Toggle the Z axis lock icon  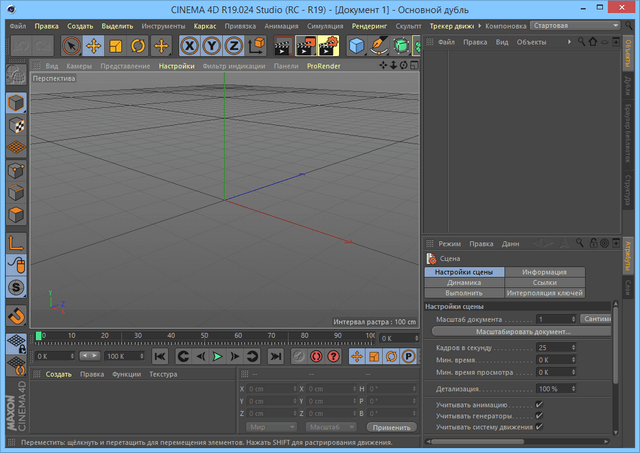233,45
